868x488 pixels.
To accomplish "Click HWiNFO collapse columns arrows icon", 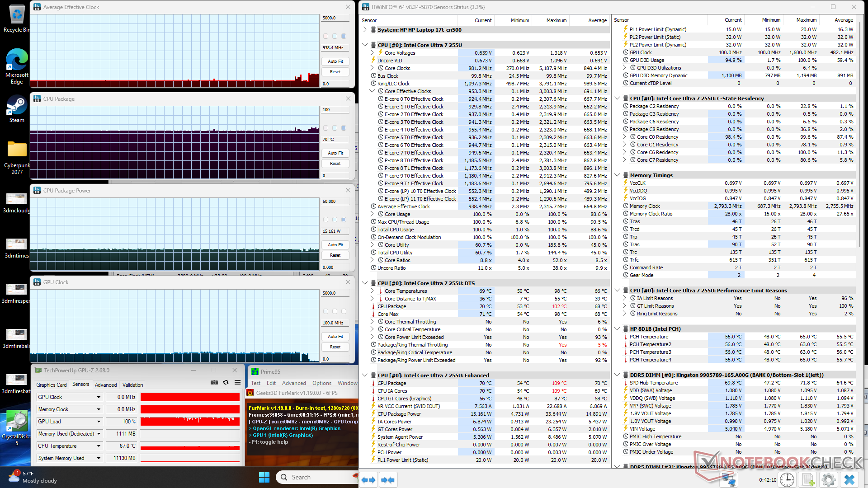I will click(388, 480).
